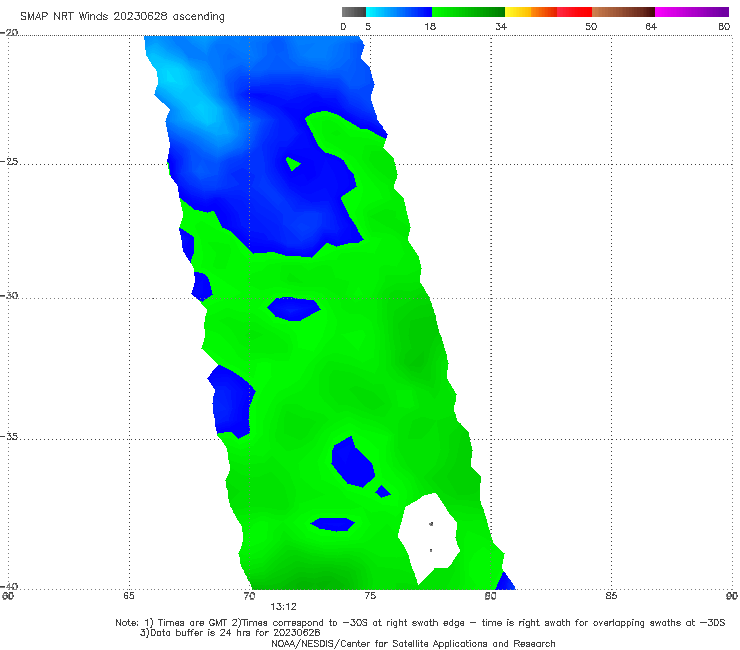
Task: Click the color bar label "64"
Action: point(651,26)
